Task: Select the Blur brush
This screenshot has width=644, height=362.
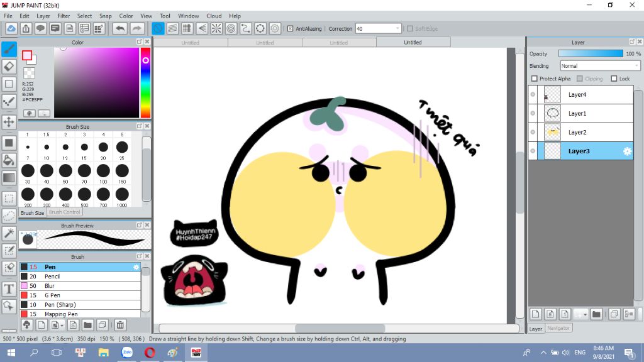Action: pos(80,286)
